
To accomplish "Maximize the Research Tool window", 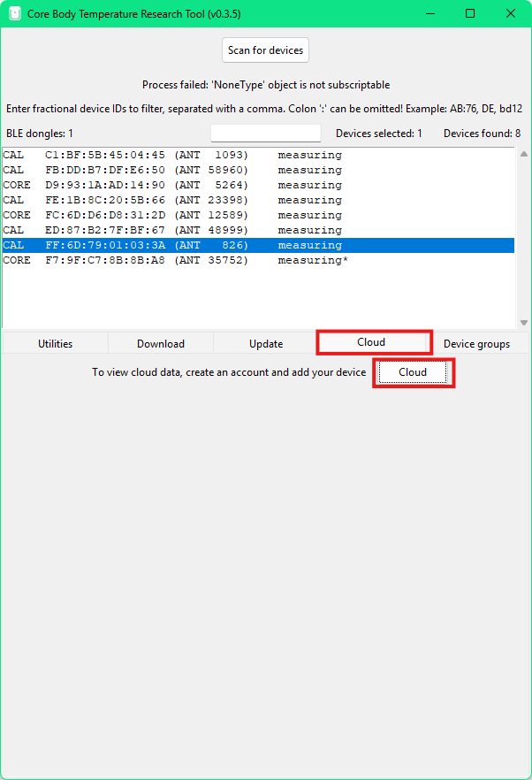I will tap(470, 13).
